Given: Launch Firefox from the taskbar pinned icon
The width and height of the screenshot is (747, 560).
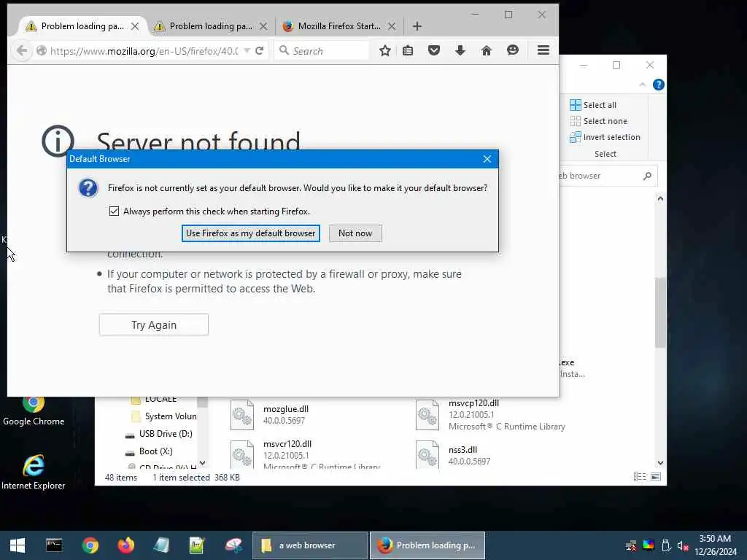Looking at the screenshot, I should click(125, 545).
